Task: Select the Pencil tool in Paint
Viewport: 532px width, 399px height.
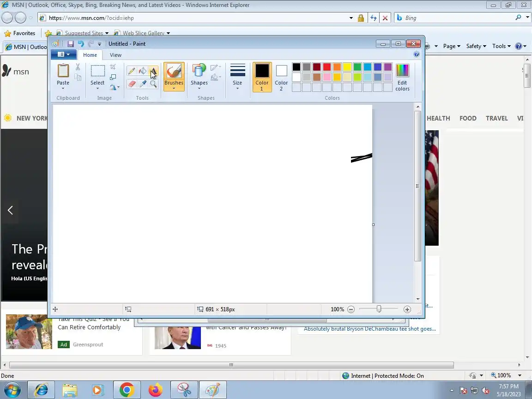Action: coord(132,71)
